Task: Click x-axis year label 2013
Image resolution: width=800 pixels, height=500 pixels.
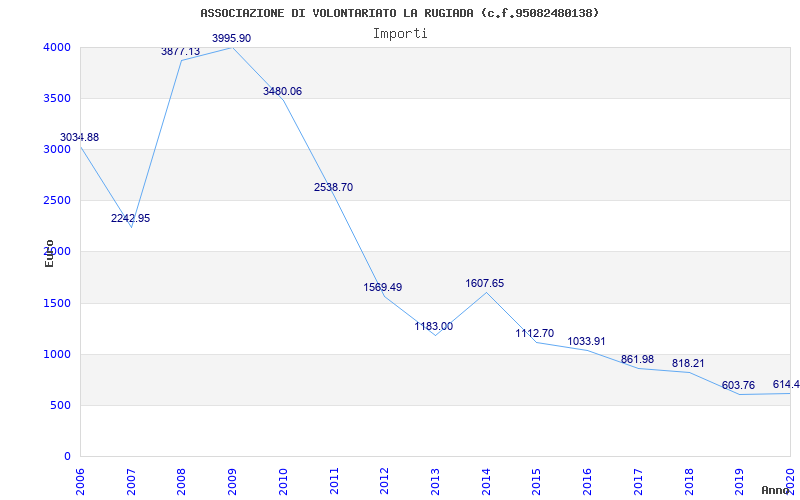Action: tap(435, 481)
